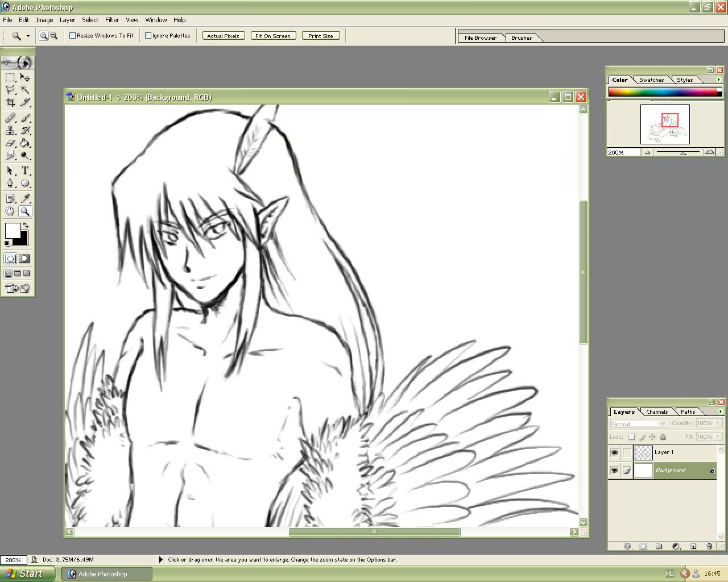Select the Eraser tool

(10, 143)
